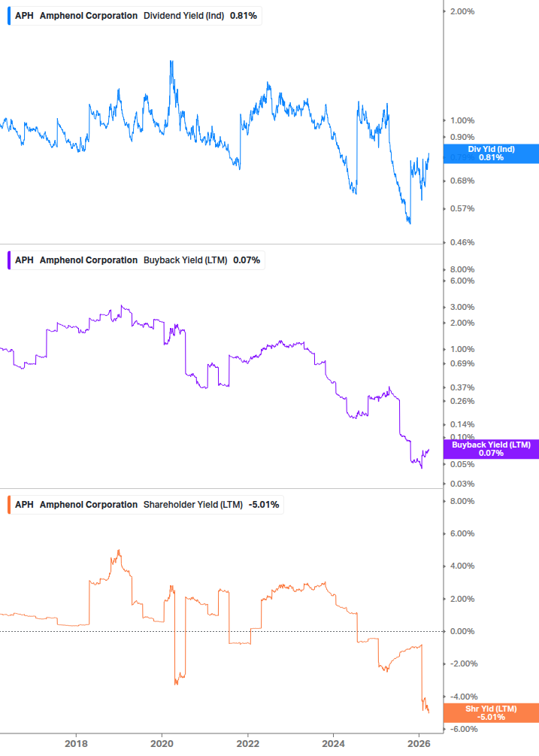Click the '1.00%' tick in the Dividend Yield panel

pos(462,120)
